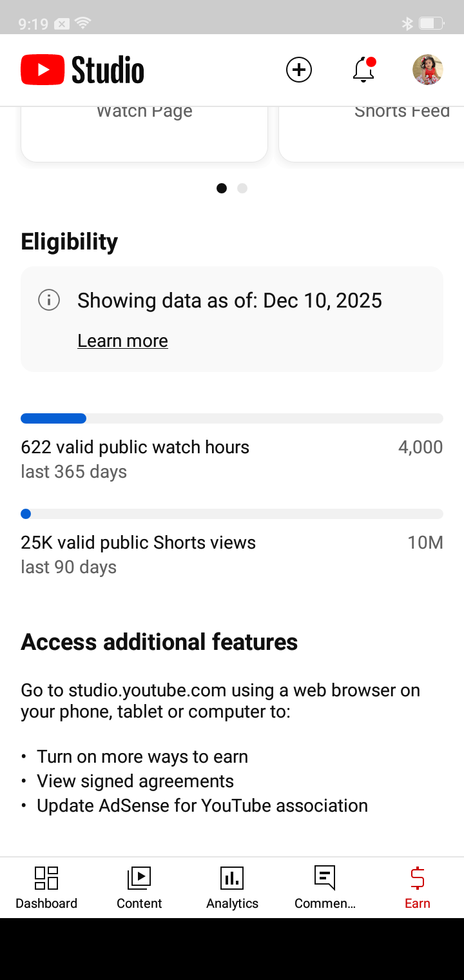Tap the YouTube Studio logo
Viewport: 464px width, 980px height.
82,70
